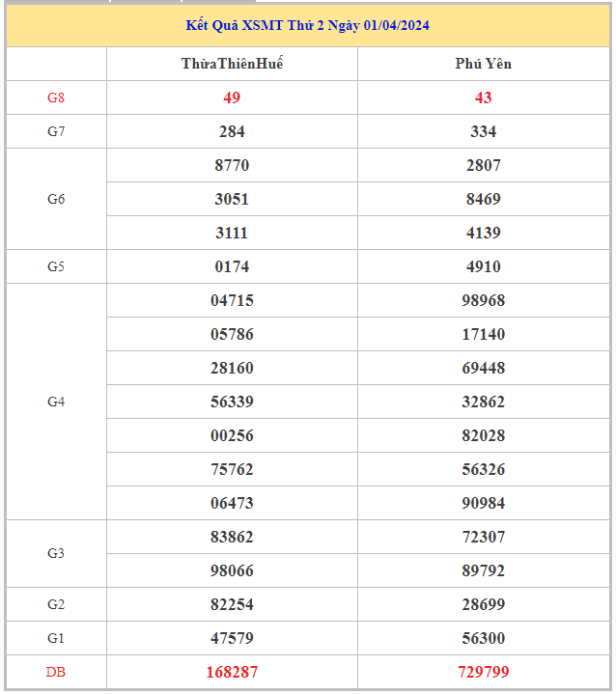Click G2 number 82254
Screen dimensions: 616x694
[232, 604]
